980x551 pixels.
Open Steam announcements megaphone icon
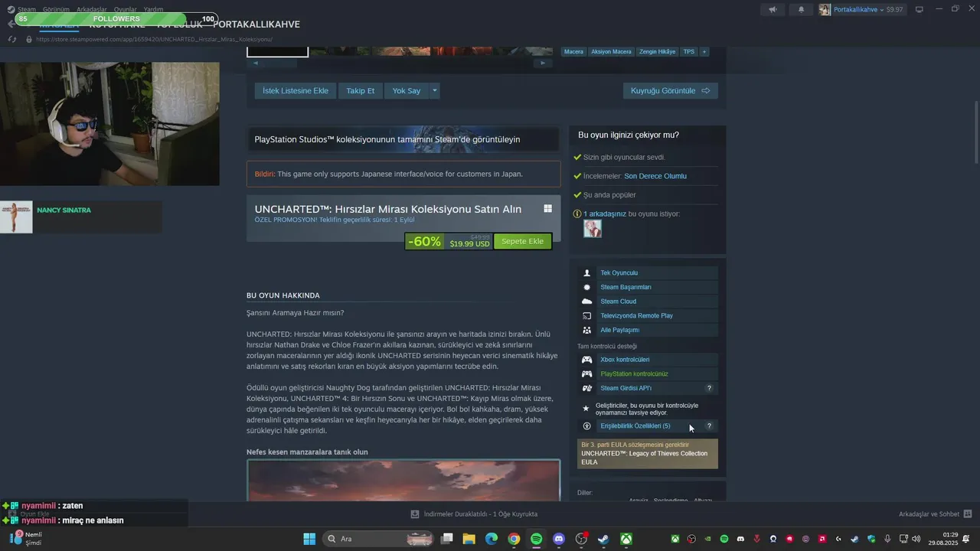tap(773, 9)
